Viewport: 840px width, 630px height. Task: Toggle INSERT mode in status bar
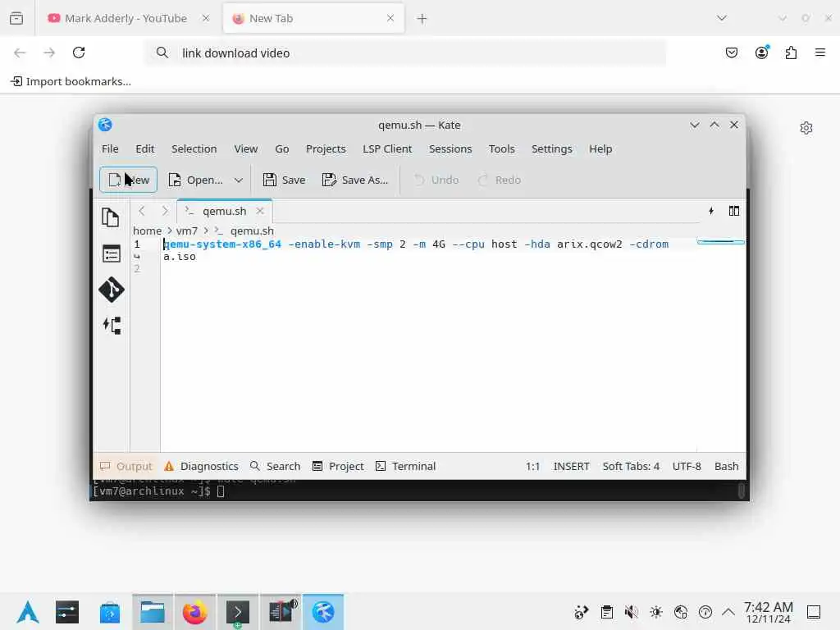point(571,466)
